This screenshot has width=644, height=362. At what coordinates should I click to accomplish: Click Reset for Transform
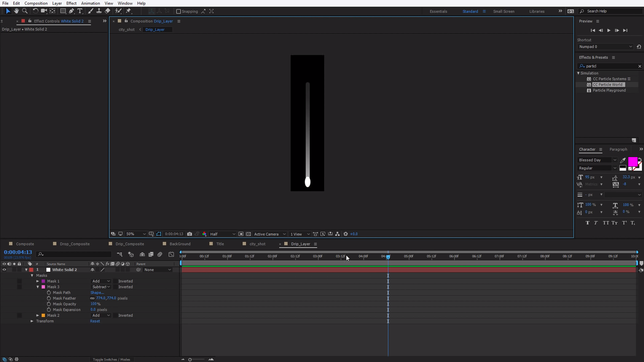pos(94,321)
